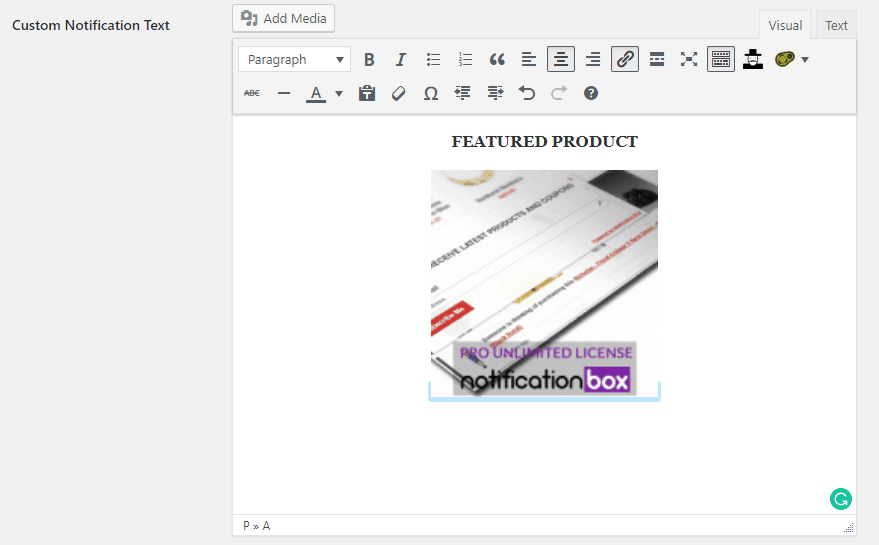Apply italic formatting

[x=401, y=60]
